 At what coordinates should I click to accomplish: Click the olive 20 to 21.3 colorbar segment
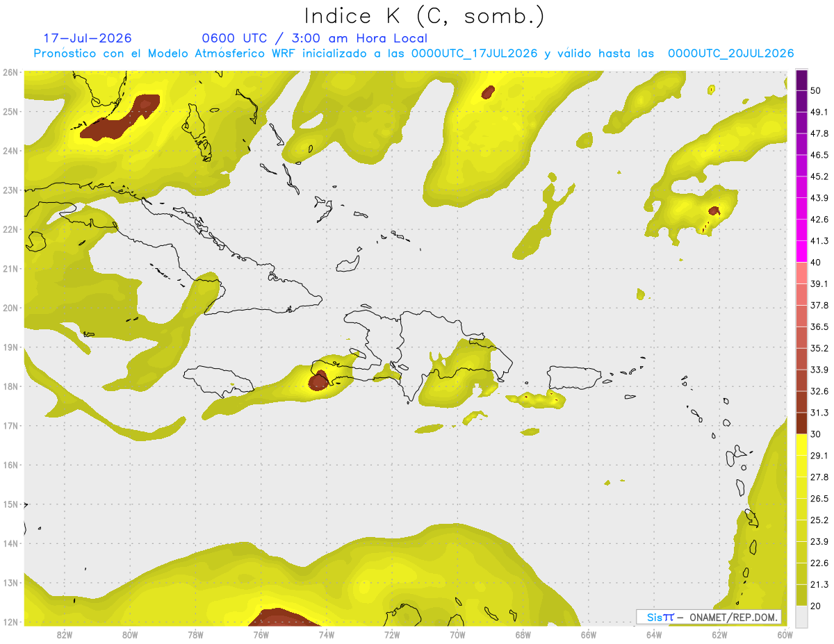point(801,595)
